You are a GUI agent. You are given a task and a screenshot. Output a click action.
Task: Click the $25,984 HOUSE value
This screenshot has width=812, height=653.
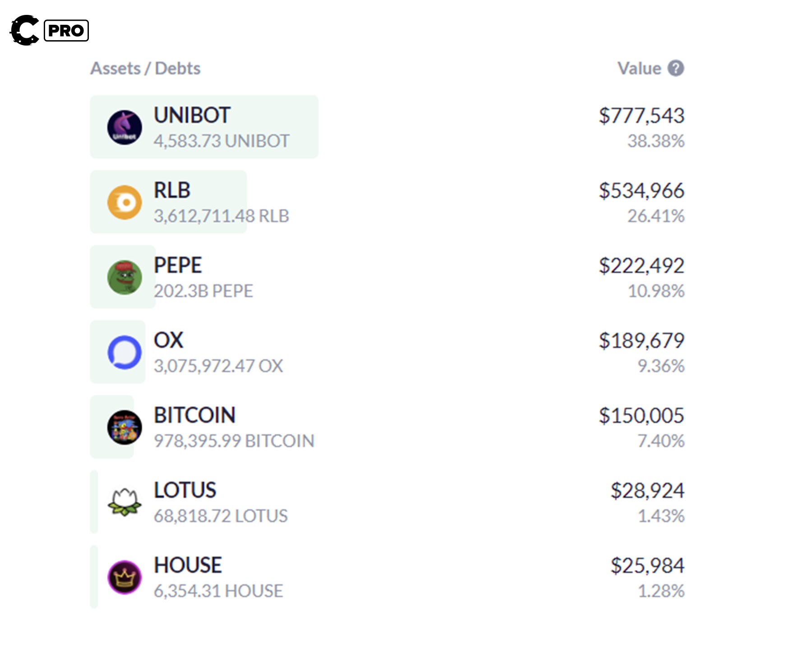click(647, 566)
